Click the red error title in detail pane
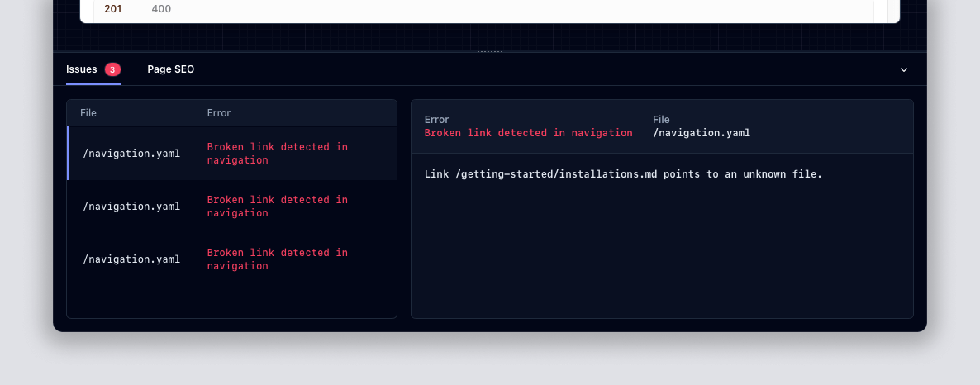The height and width of the screenshot is (385, 980). pos(528,133)
